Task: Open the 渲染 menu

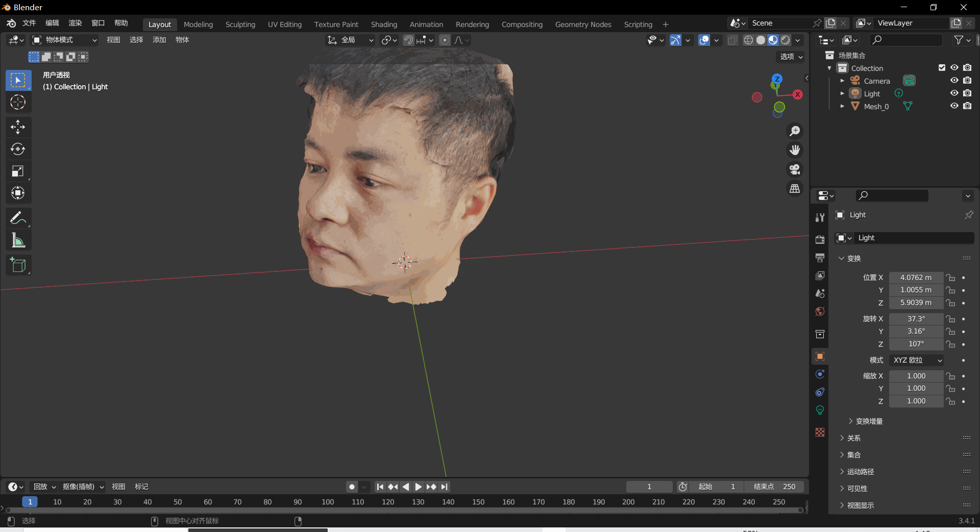Action: tap(76, 23)
